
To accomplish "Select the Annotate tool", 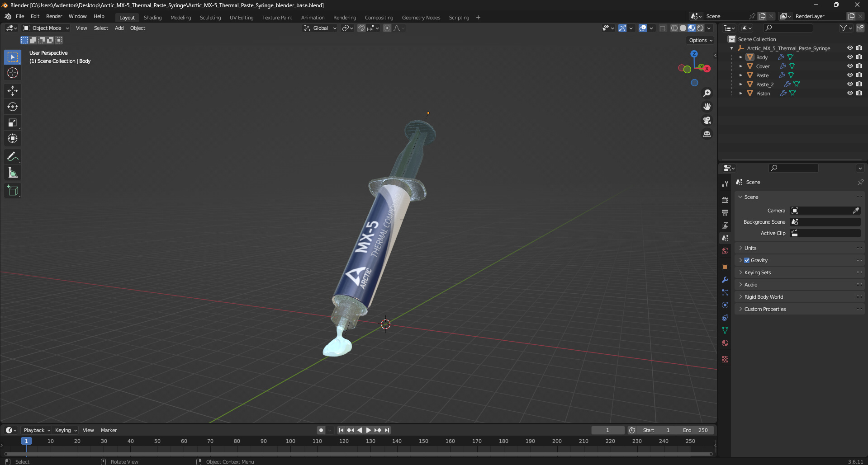I will (x=13, y=157).
